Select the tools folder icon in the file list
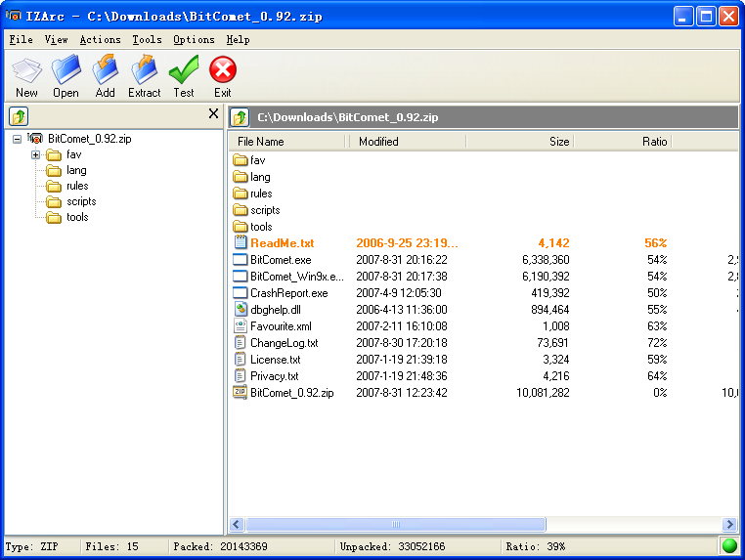Screen dimensions: 745x560 coord(241,227)
